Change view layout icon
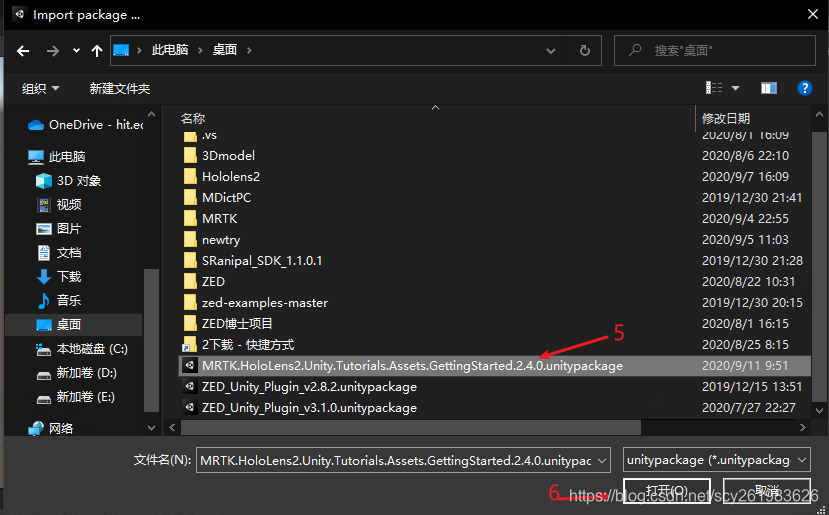This screenshot has width=829, height=515. [714, 88]
